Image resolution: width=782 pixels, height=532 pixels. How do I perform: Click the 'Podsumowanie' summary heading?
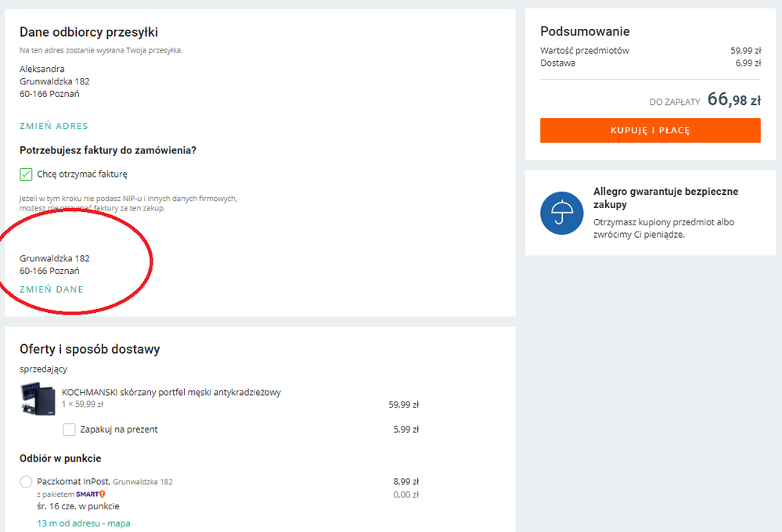[x=585, y=31]
